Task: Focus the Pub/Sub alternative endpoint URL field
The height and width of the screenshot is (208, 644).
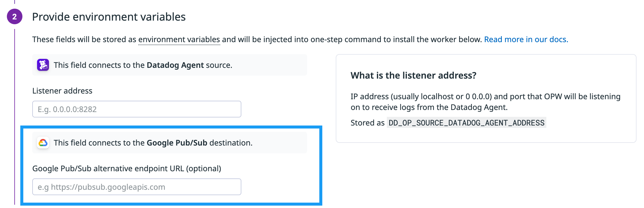Action: 137,187
